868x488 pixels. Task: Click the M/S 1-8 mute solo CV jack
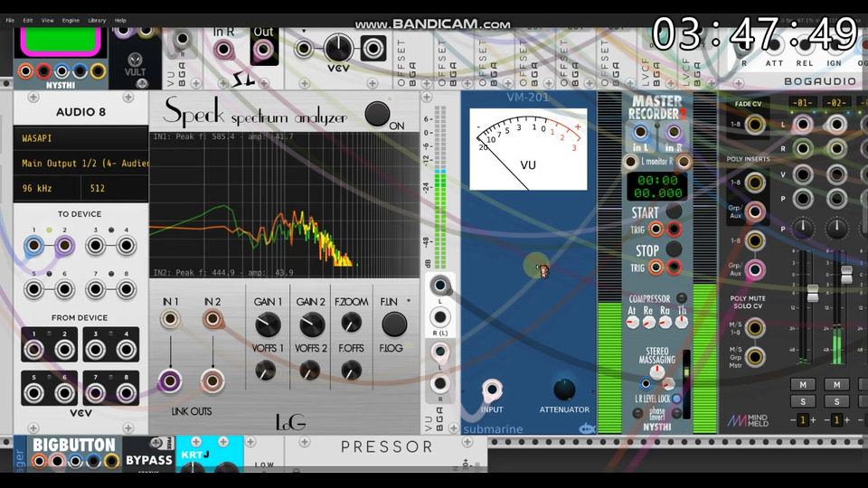point(754,328)
